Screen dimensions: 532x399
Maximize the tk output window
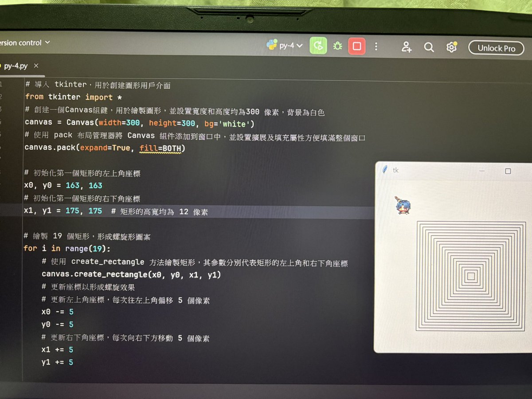point(508,171)
